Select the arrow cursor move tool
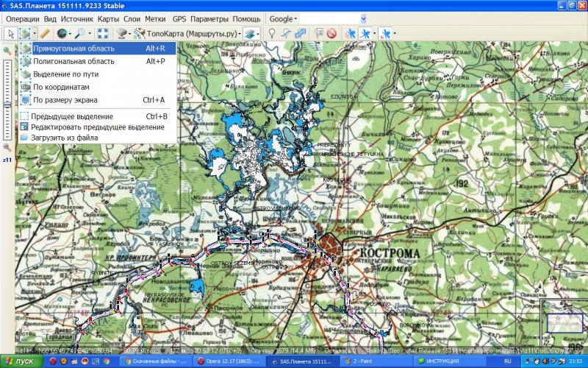 click(x=10, y=33)
